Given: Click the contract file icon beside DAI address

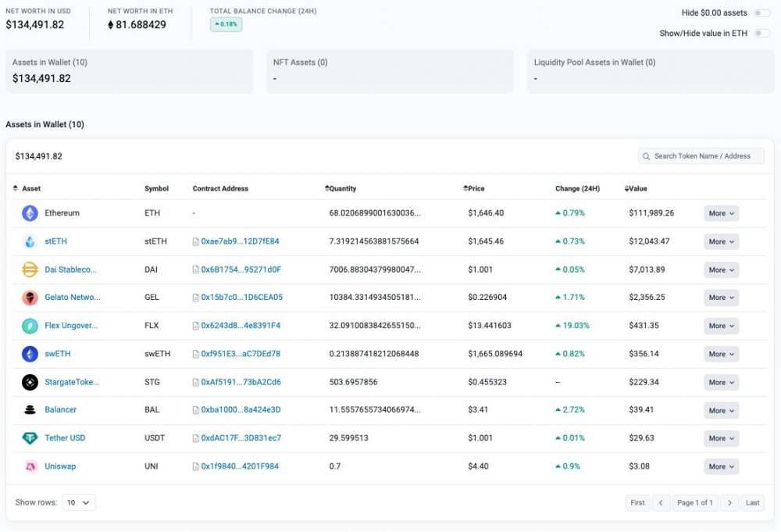Looking at the screenshot, I should point(196,270).
